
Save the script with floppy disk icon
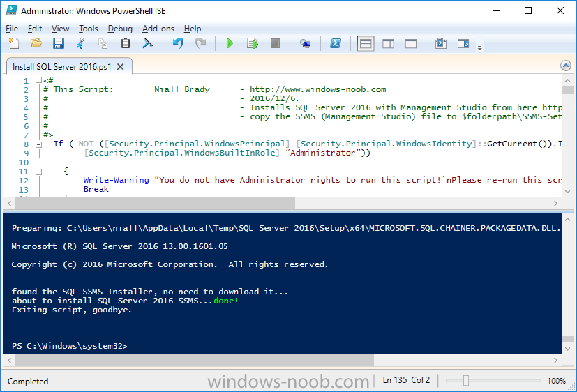coord(59,43)
